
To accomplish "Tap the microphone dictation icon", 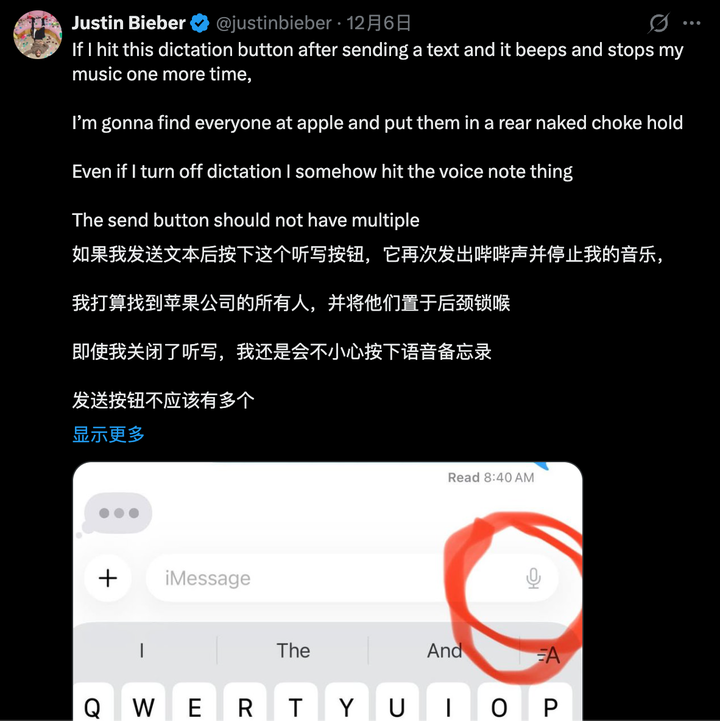I will (533, 578).
